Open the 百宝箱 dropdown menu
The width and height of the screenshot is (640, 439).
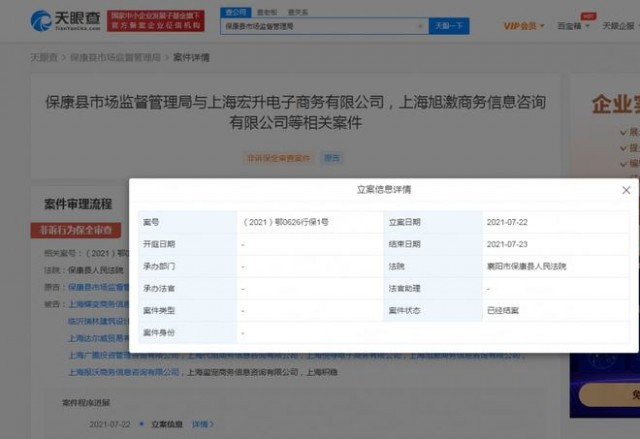pos(573,26)
